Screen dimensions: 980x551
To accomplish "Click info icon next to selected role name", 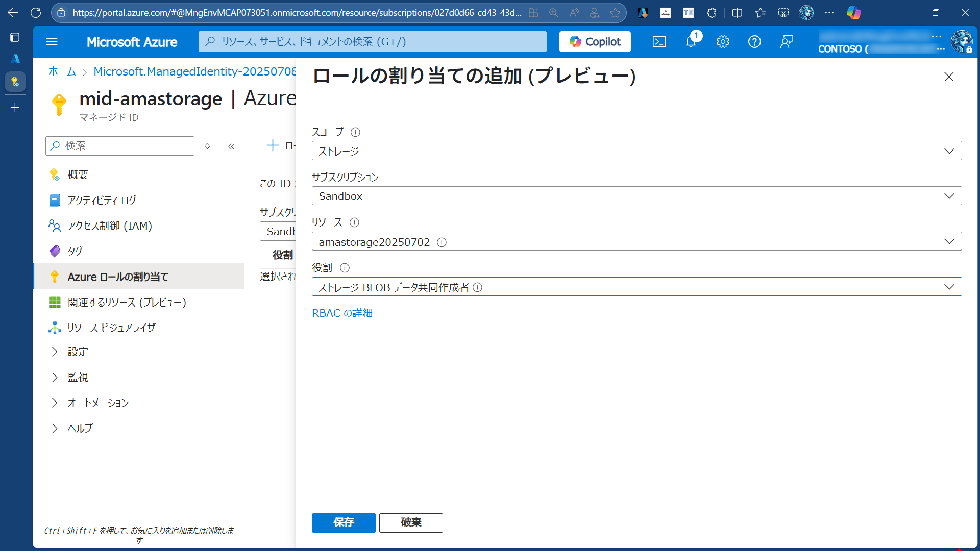I will tap(478, 287).
